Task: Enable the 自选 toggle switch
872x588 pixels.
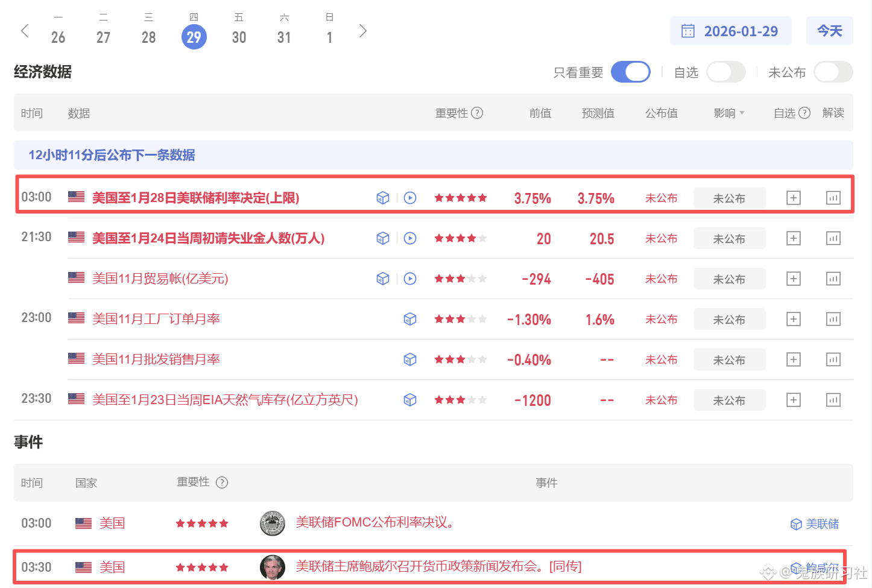Action: [x=725, y=72]
